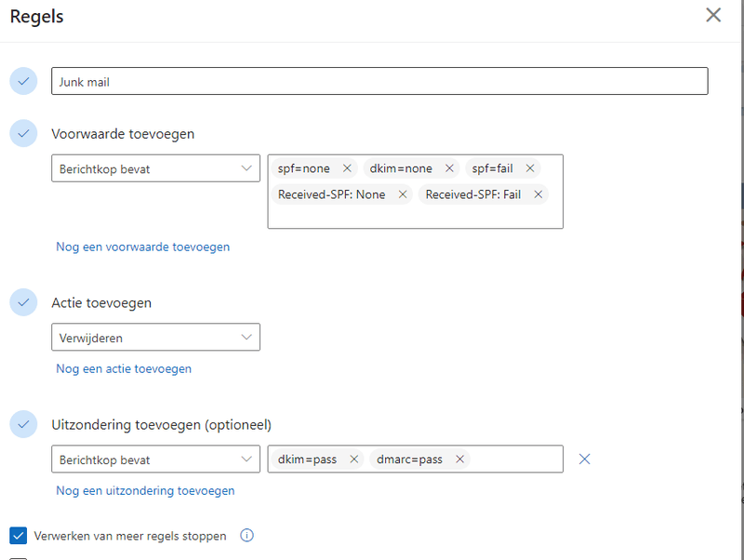
Task: Edit the rule name Junk mail field
Action: (x=379, y=82)
